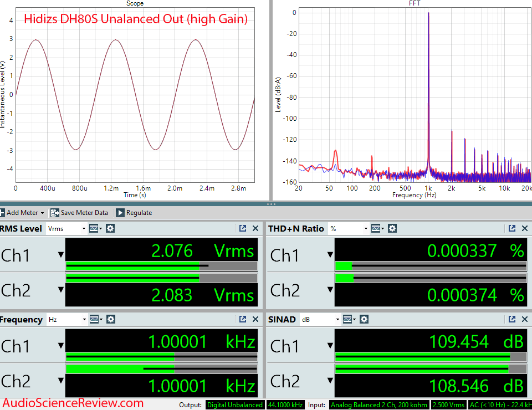Expand THD+N Ratio Ch2 channel arrow
Viewport: 532px width, 410px height.
coord(330,290)
